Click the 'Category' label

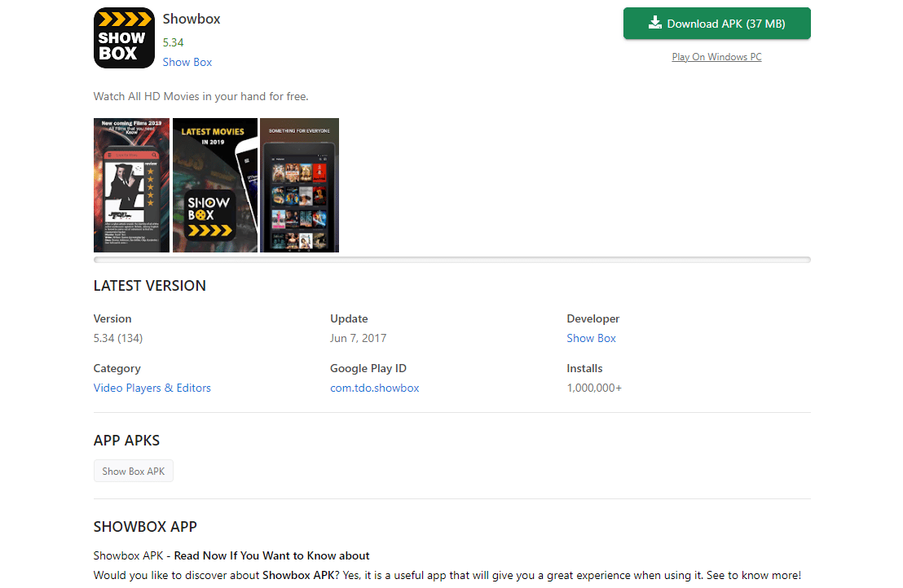coord(117,368)
